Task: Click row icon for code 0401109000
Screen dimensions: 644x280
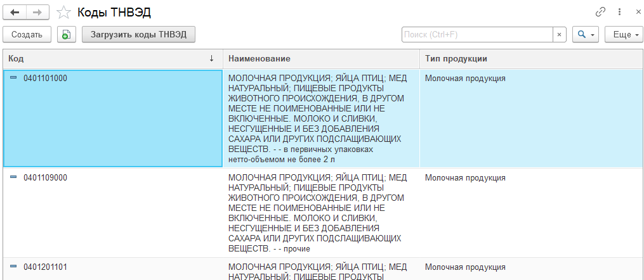Action: pos(14,177)
